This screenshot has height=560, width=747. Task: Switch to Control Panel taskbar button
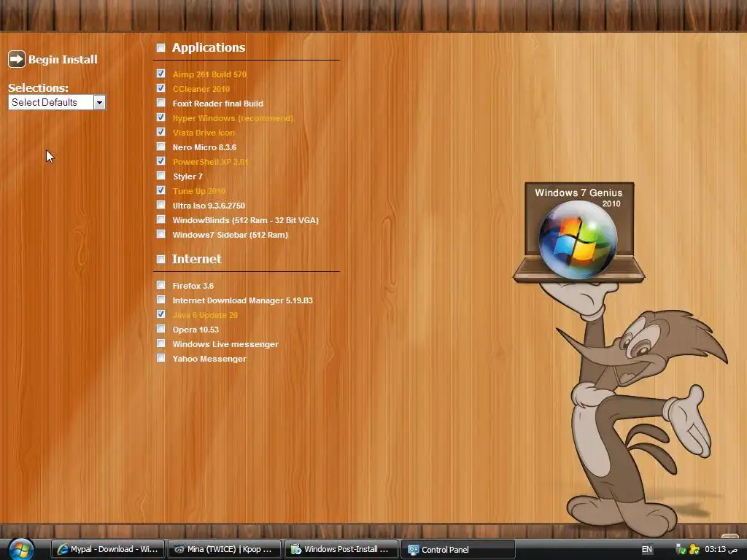(458, 549)
